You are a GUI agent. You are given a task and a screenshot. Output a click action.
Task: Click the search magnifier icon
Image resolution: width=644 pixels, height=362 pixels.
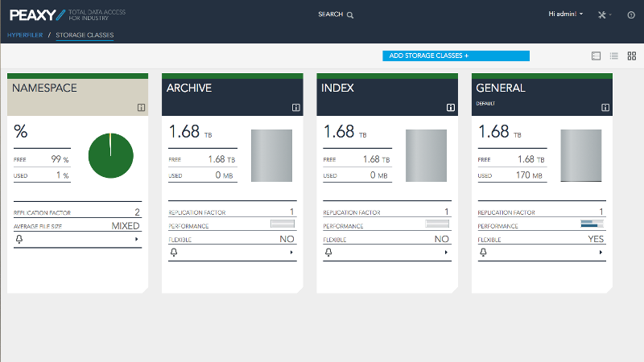click(x=350, y=14)
